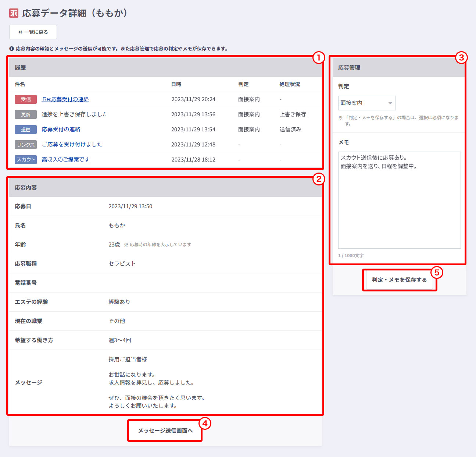
Task: Open the 判定 dropdown showing 面接案内
Action: coord(366,103)
